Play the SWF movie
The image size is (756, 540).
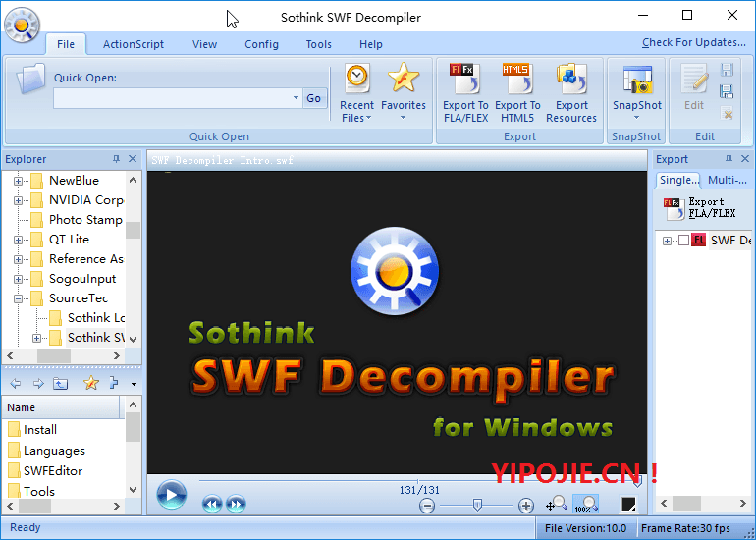point(171,495)
